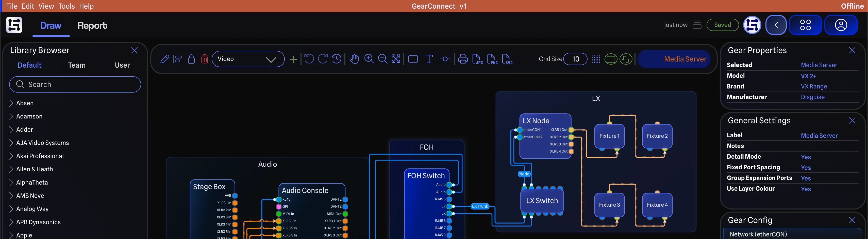868x239 pixels.
Task: Toggle Fixed Port Spacing Yes value
Action: 806,168
